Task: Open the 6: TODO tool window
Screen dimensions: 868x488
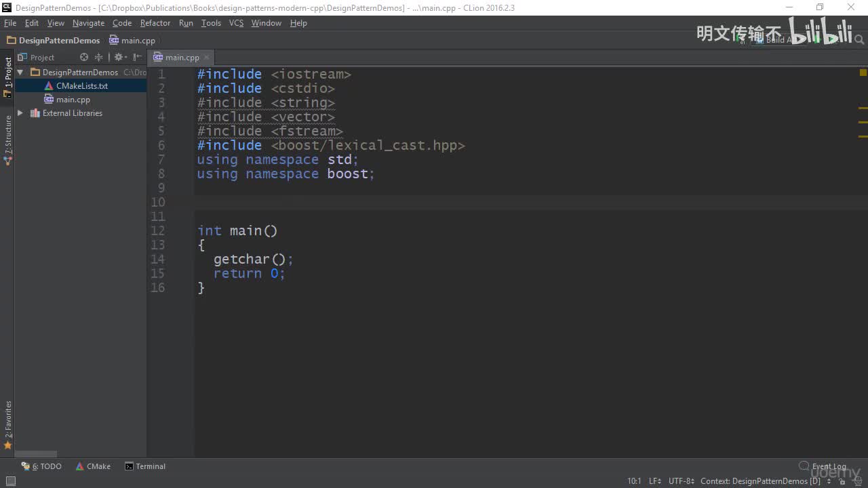Action: [x=42, y=466]
